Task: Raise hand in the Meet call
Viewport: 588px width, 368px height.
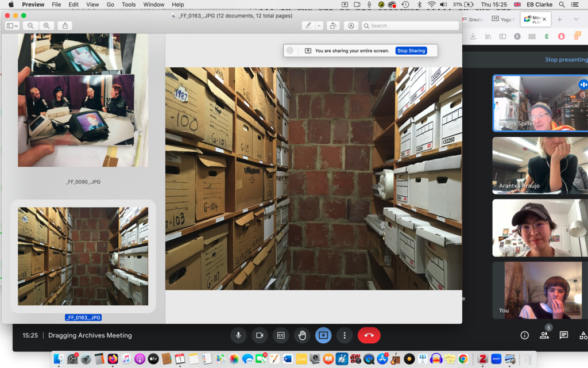Action: (x=302, y=335)
